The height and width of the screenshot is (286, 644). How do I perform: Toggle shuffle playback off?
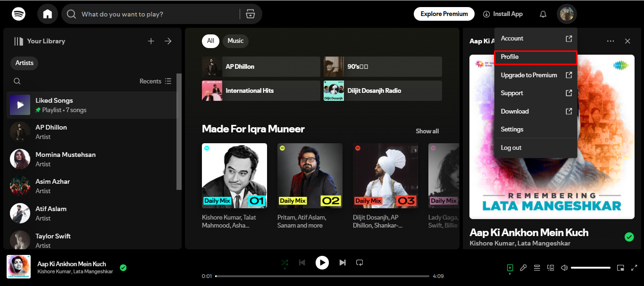click(285, 262)
